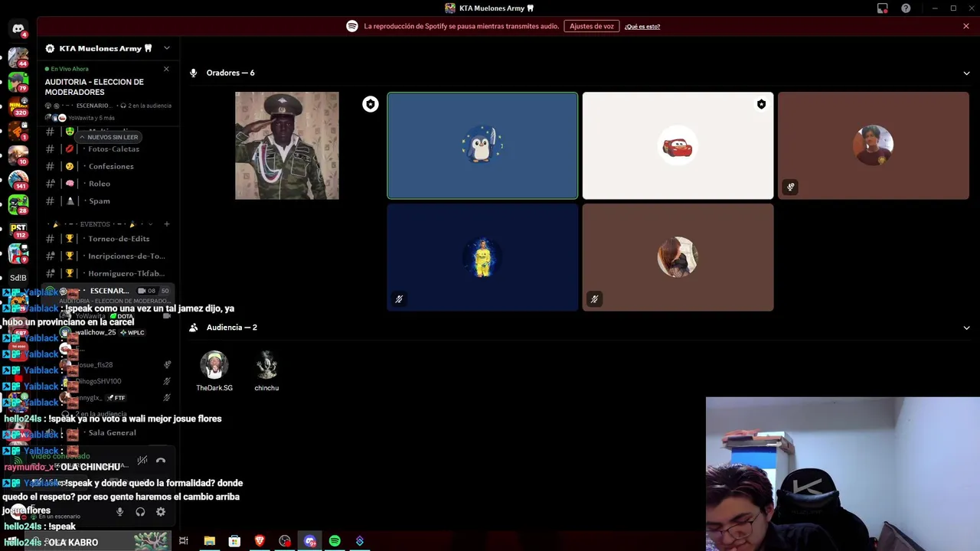Viewport: 980px width, 551px height.
Task: Click the add channel plus next to EVENTOS
Action: tap(167, 224)
